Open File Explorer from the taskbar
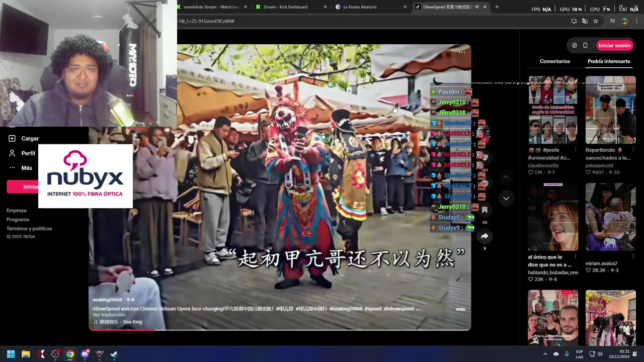The width and height of the screenshot is (644, 362). (26, 354)
